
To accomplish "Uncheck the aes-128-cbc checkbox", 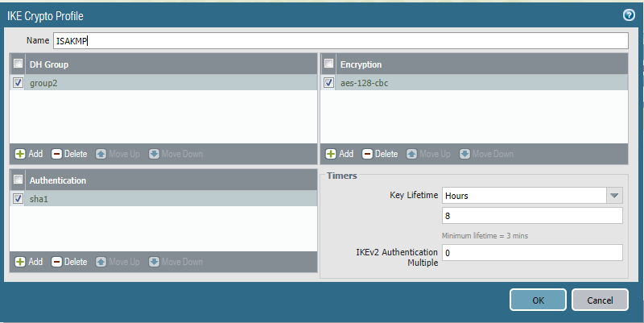I will tap(328, 83).
